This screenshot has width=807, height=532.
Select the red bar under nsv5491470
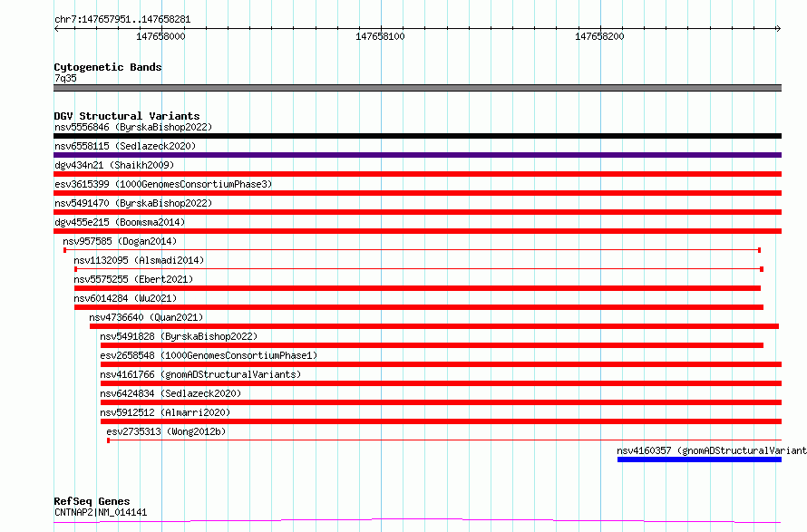click(x=417, y=212)
